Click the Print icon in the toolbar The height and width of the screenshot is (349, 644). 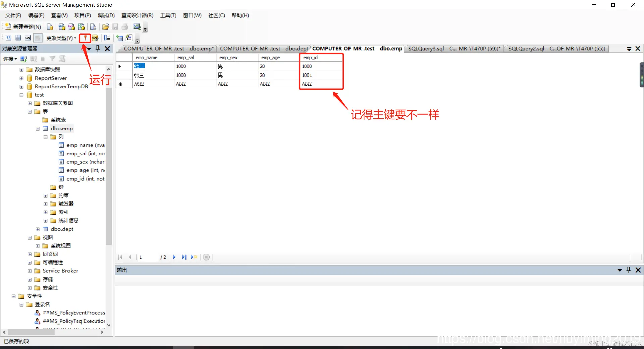(x=125, y=27)
